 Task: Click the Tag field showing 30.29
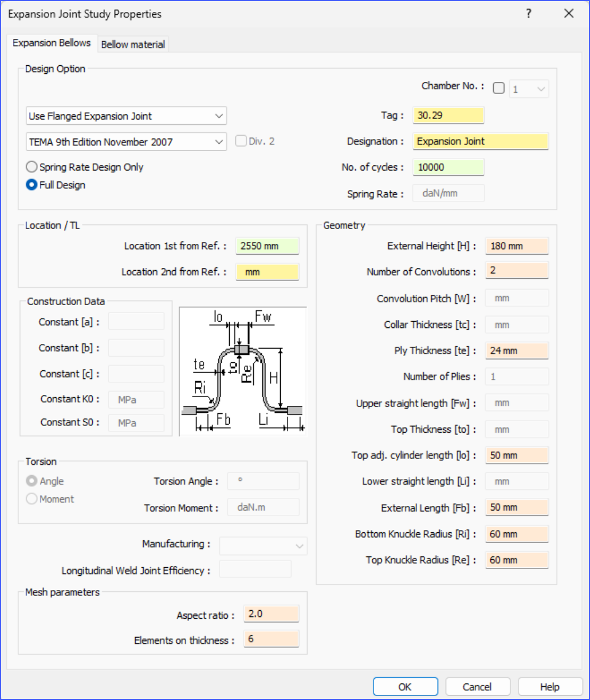coord(448,116)
